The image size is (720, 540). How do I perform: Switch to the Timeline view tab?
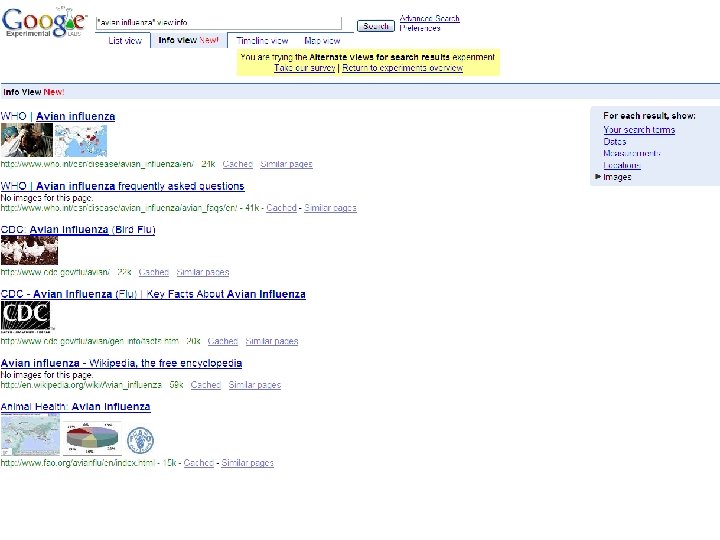click(262, 40)
